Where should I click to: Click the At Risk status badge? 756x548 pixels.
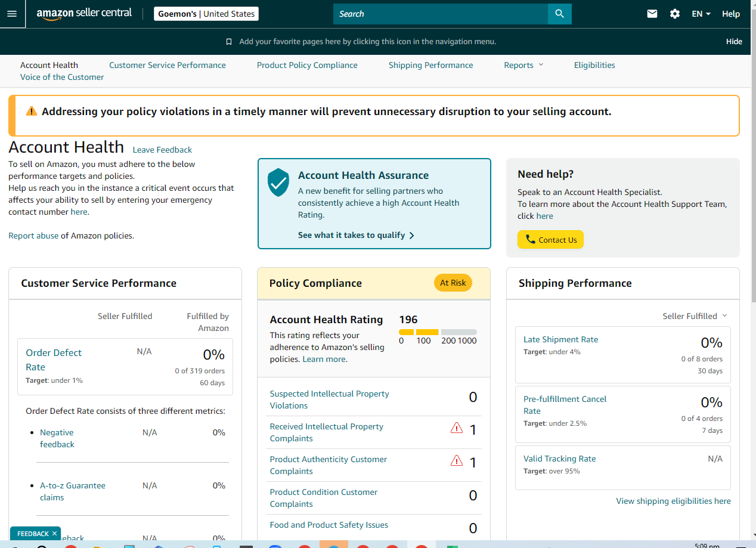pyautogui.click(x=453, y=283)
